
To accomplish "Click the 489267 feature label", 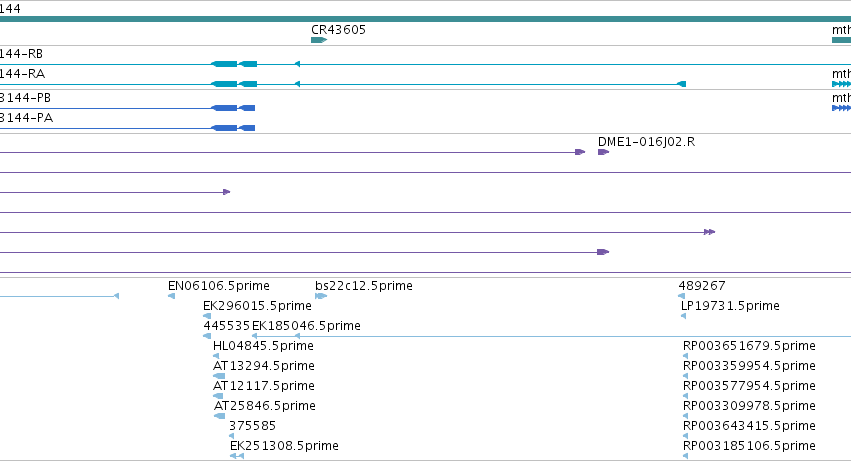I will click(x=702, y=286).
